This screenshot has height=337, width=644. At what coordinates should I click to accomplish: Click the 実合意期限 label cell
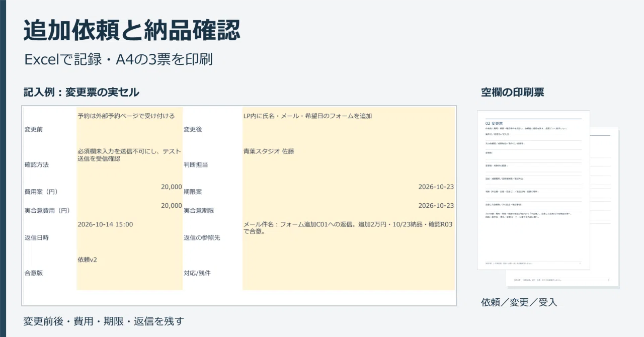tap(199, 210)
